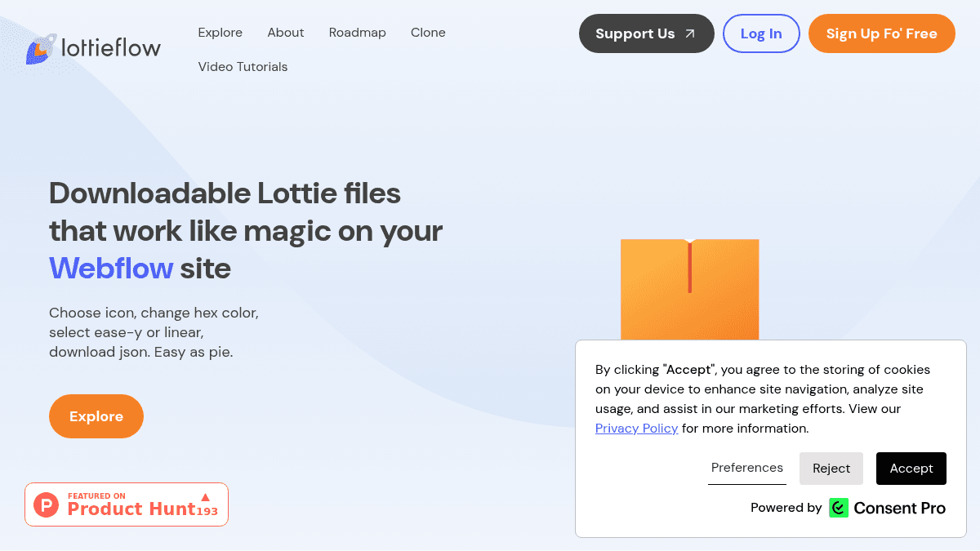Click the Consent Pro brand name
980x551 pixels.
point(900,509)
